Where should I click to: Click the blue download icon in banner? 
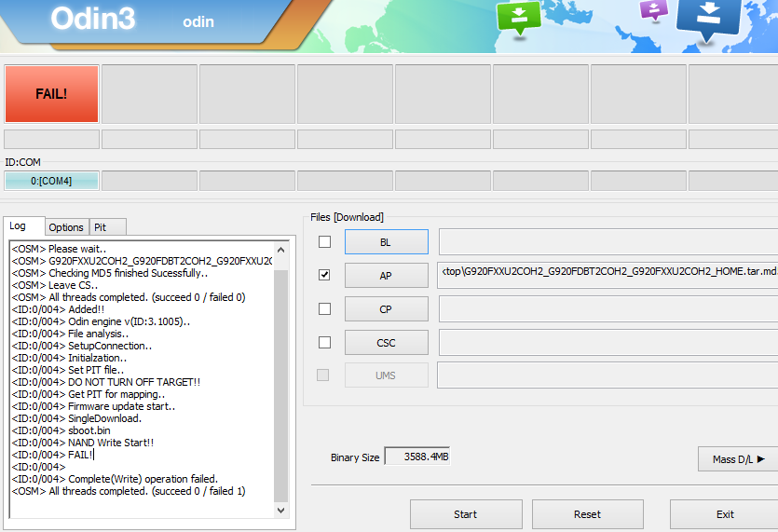pos(708,19)
